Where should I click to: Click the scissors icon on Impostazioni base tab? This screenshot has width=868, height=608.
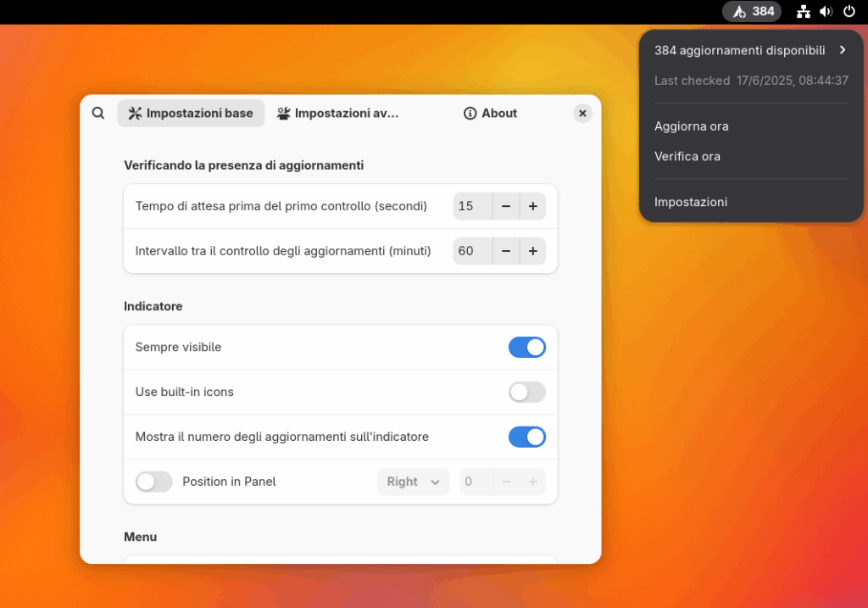click(x=132, y=112)
